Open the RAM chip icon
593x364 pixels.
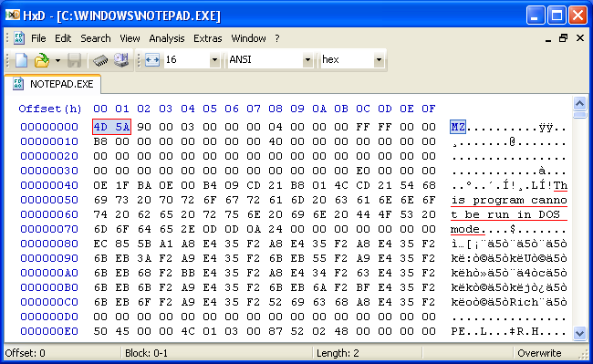pyautogui.click(x=100, y=59)
